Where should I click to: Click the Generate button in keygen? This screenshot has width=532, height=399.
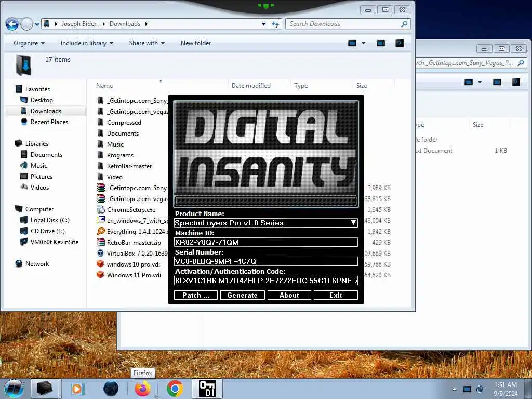click(242, 295)
